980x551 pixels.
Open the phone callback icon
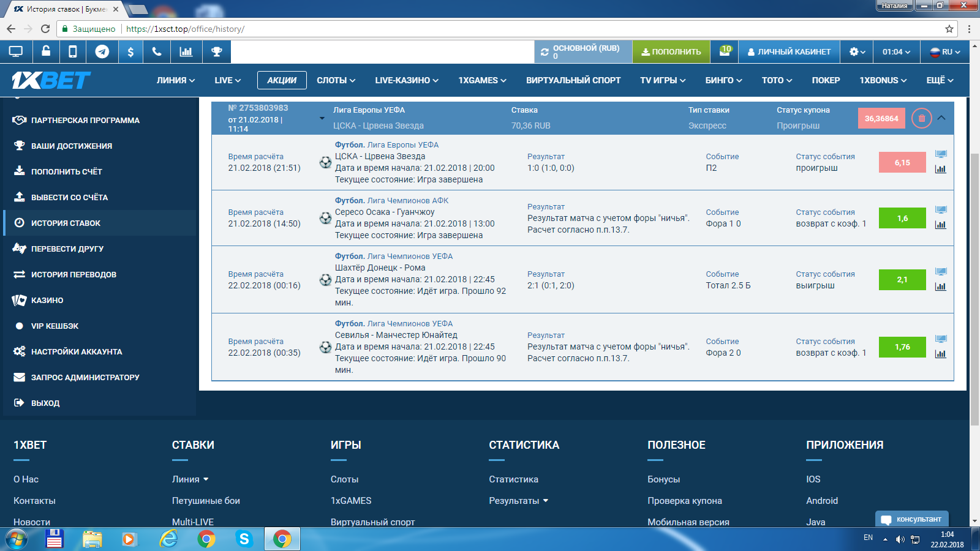[157, 52]
